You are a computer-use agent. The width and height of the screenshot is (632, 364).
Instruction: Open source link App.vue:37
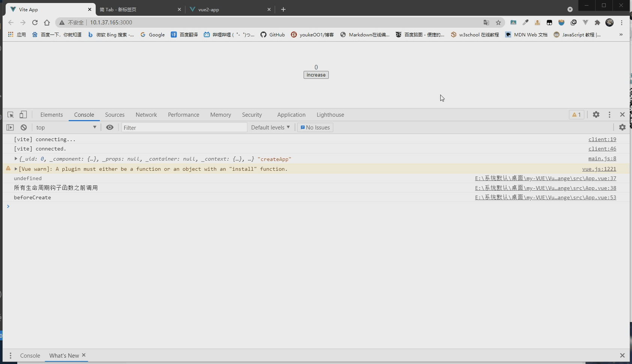(x=546, y=178)
